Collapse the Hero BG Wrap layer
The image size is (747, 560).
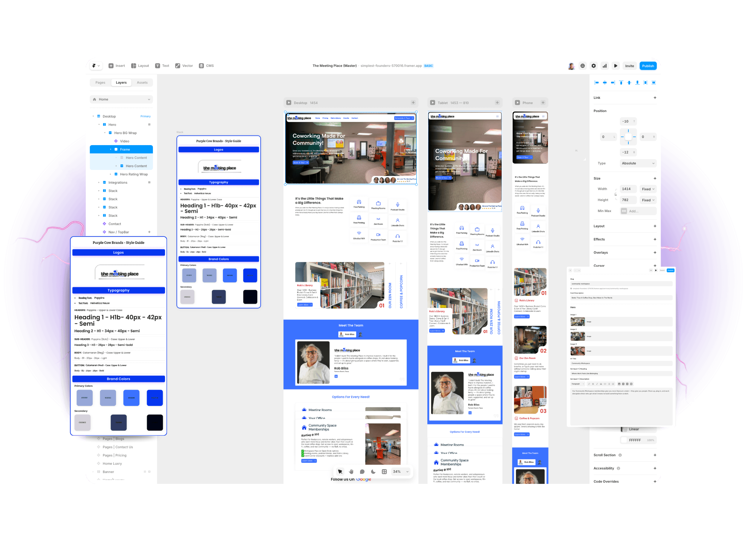[x=105, y=133]
